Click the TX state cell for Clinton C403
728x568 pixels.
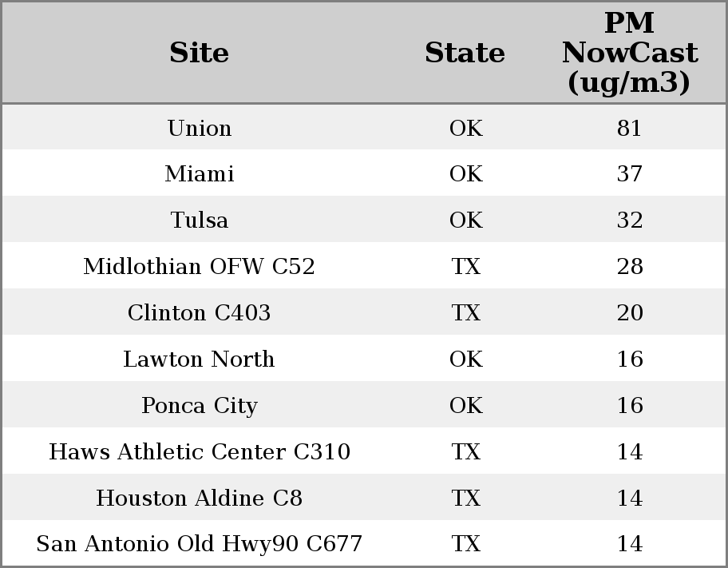[466, 312]
